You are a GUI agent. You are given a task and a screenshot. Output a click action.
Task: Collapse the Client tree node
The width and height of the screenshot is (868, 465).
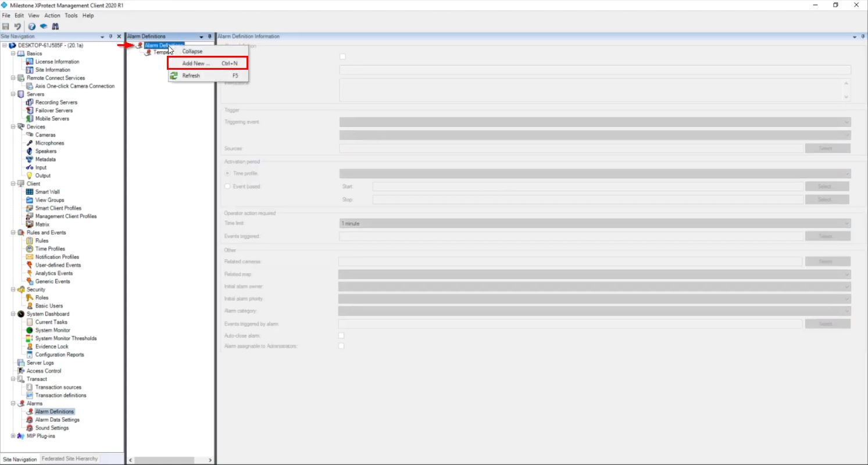click(13, 184)
